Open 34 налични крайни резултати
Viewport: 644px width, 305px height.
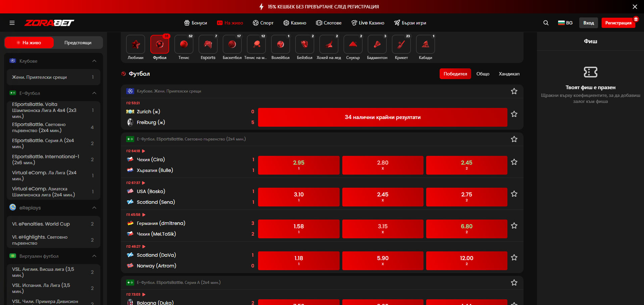pyautogui.click(x=383, y=117)
